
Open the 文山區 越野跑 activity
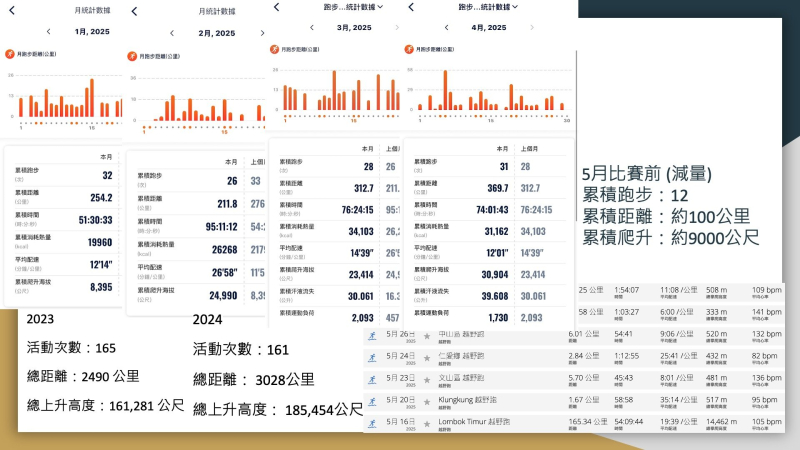pyautogui.click(x=462, y=379)
